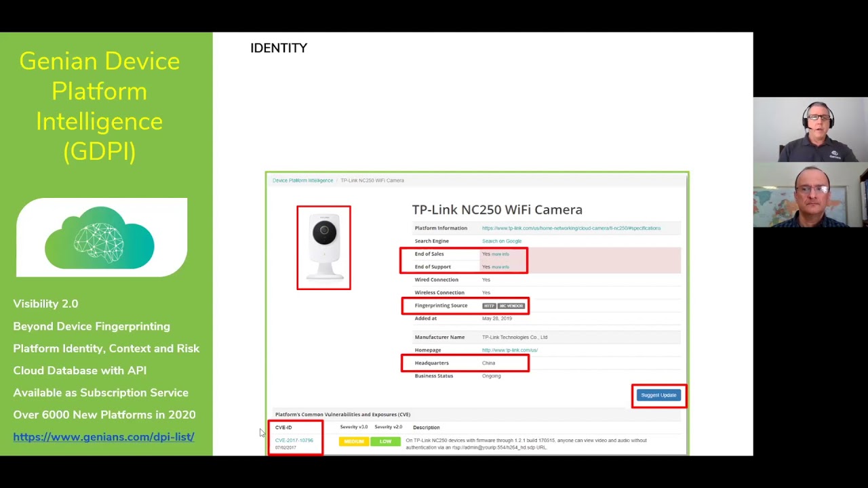The height and width of the screenshot is (488, 868).
Task: Click the IDENTITY slide title
Action: [279, 48]
